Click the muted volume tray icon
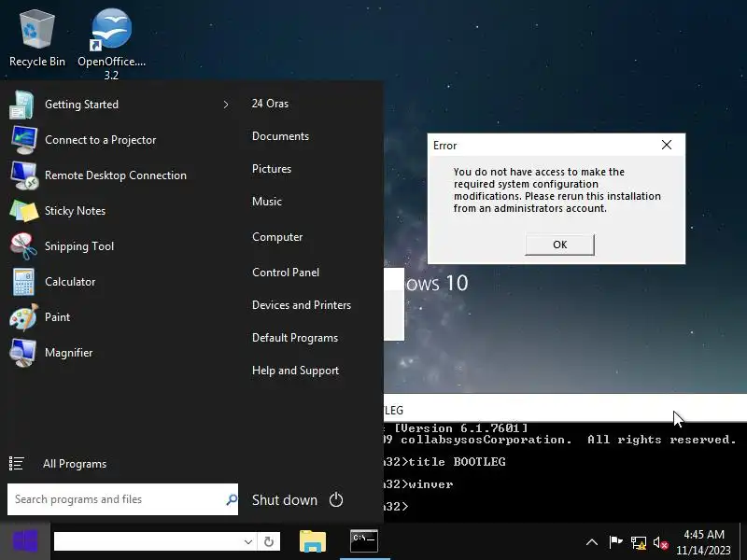Image resolution: width=747 pixels, height=560 pixels. [x=661, y=542]
